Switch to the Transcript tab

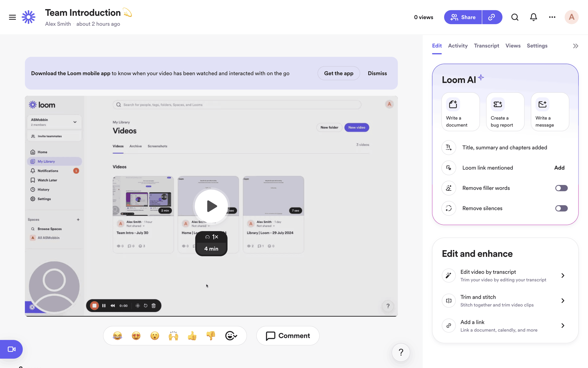click(x=486, y=46)
